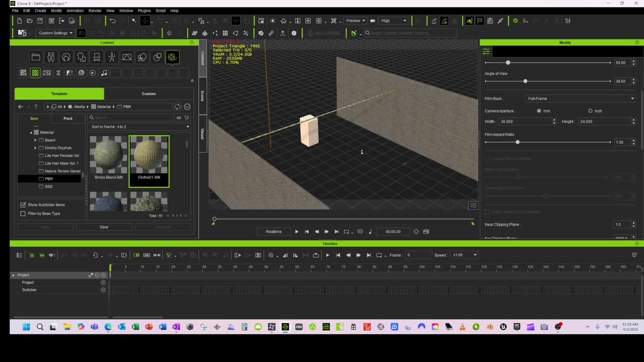The height and width of the screenshot is (362, 644).
Task: Select the mm aperture unit radio
Action: tap(539, 111)
